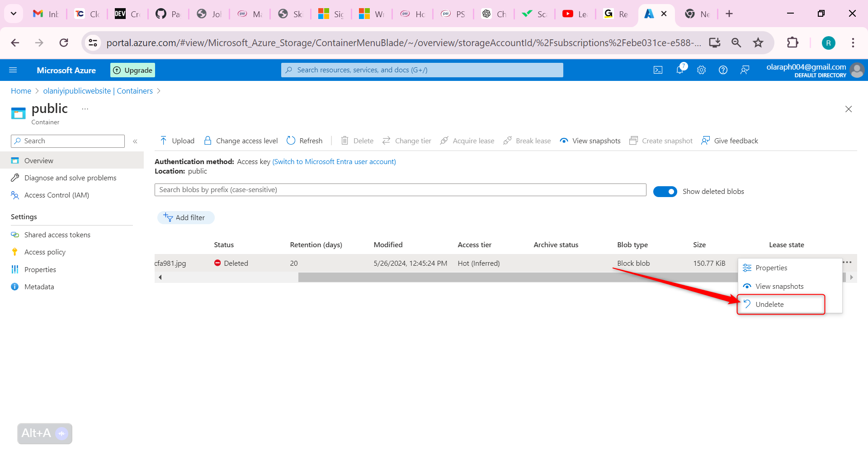Click Give feedback

(730, 141)
